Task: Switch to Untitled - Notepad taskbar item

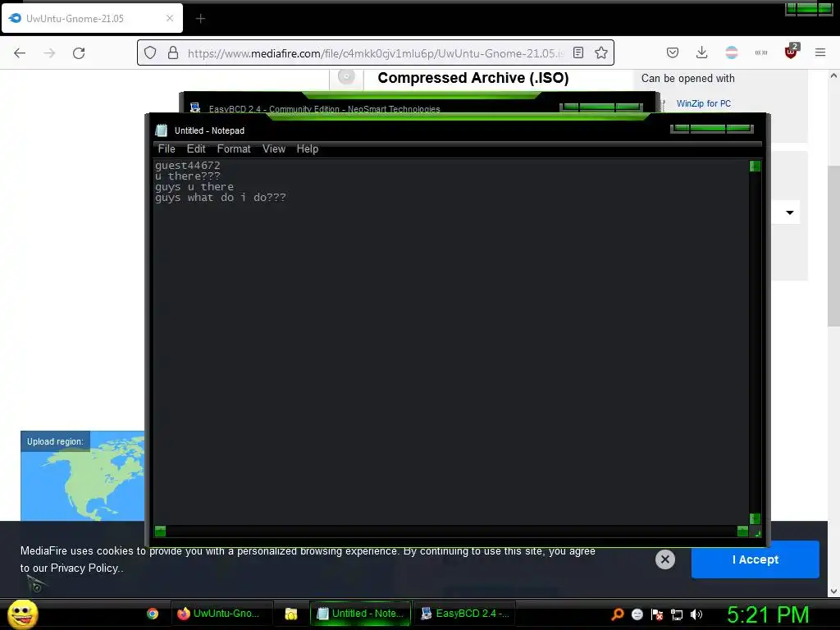Action: click(361, 614)
